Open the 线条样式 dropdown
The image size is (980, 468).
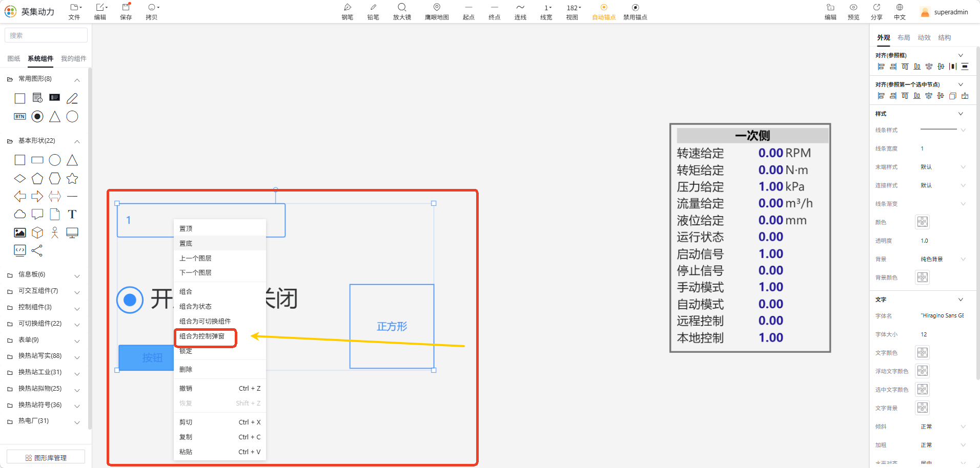[x=943, y=130]
